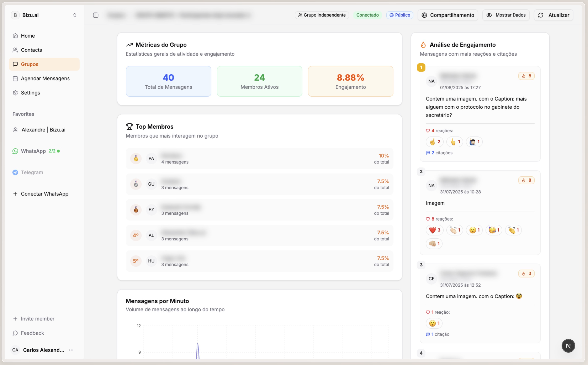
Task: Toggle Mostrar Dados eye button
Action: tap(506, 15)
